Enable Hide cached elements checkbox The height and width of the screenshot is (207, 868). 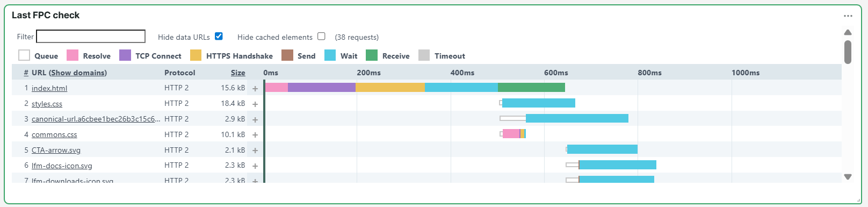click(321, 36)
